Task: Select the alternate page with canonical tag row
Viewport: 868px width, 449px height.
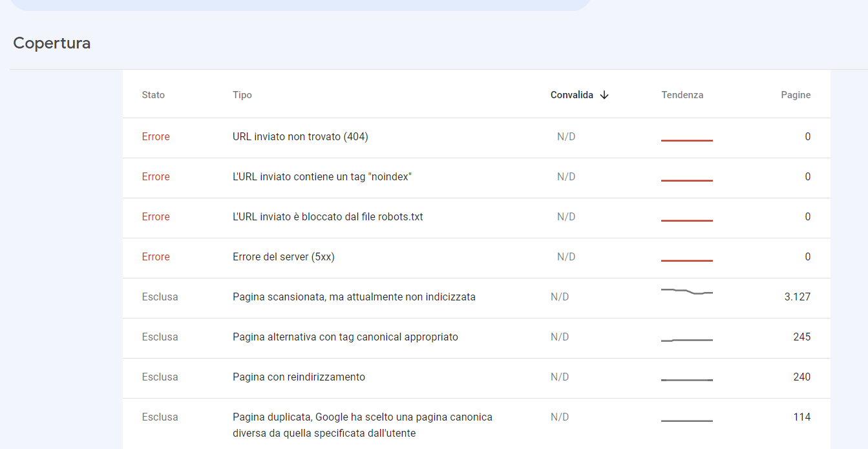Action: pyautogui.click(x=345, y=337)
